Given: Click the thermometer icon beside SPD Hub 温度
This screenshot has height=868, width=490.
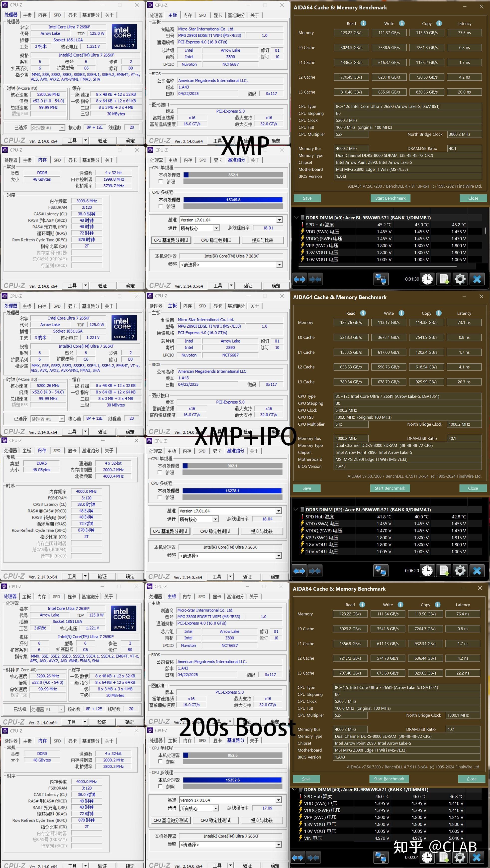Looking at the screenshot, I should 303,224.
